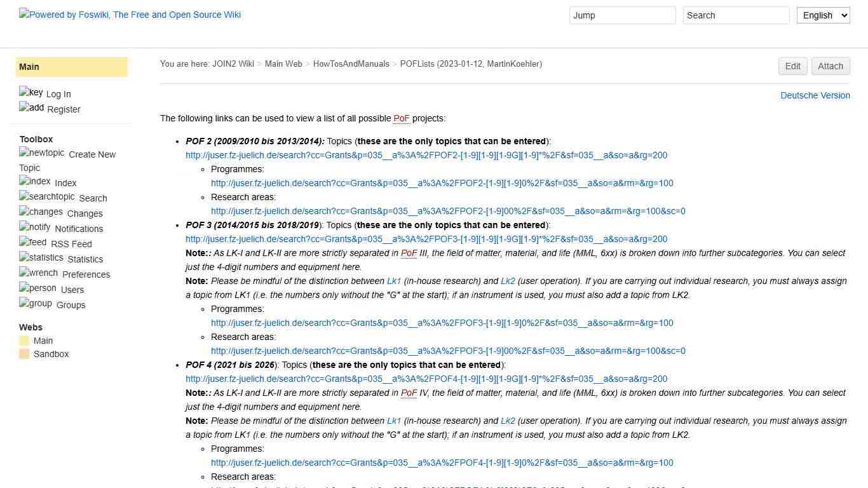
Task: Select the Groups icon
Action: click(35, 303)
